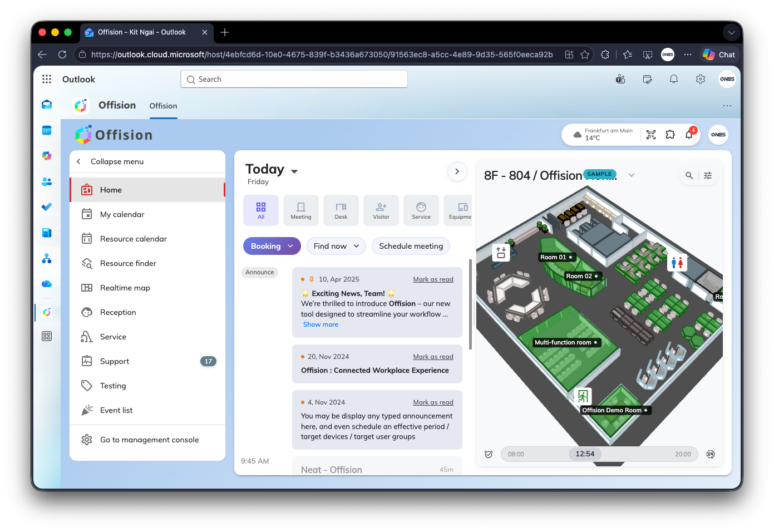Open Realtime map menu item
Image resolution: width=774 pixels, height=532 pixels.
(x=147, y=288)
